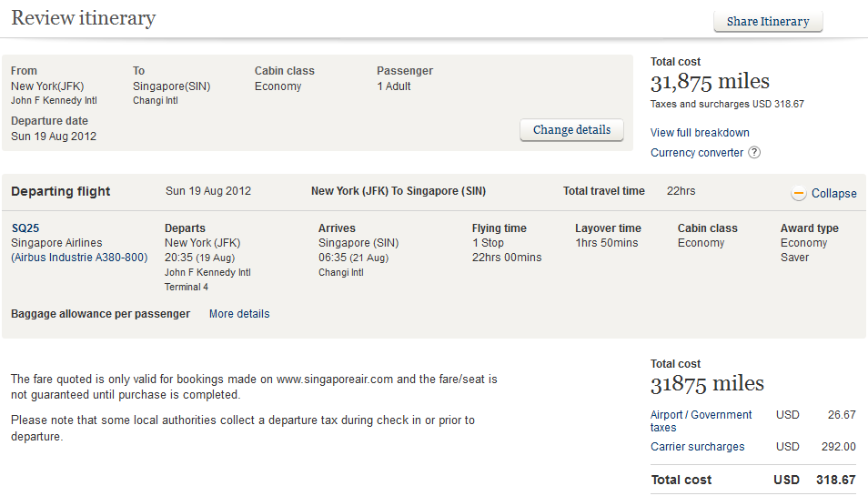Click the Terminal 4 departure text
Screen dimensions: 868x496
[187, 287]
